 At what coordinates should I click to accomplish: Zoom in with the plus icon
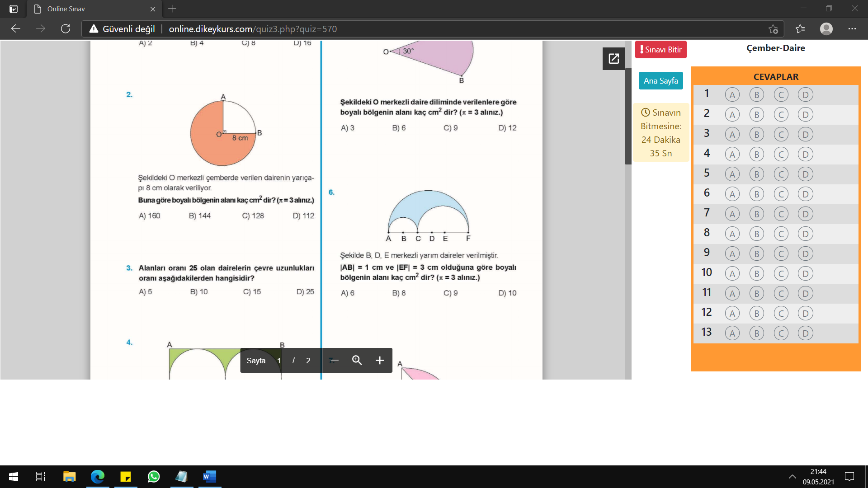[x=380, y=360]
